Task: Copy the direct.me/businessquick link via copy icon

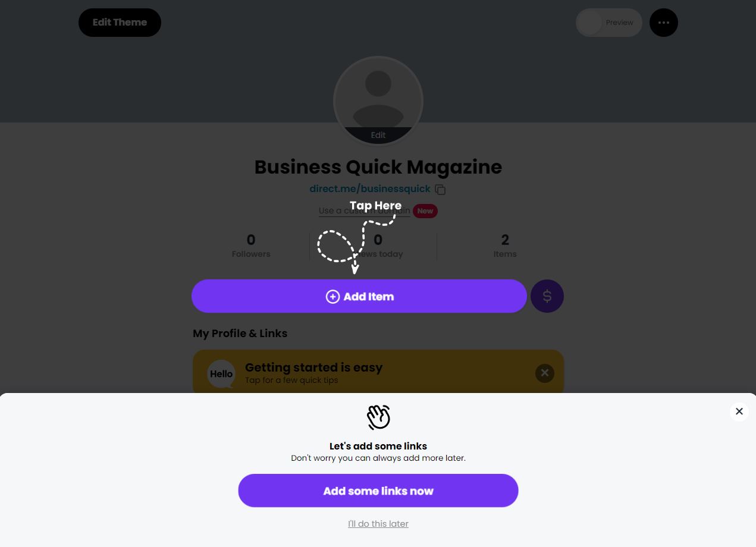Action: point(440,190)
